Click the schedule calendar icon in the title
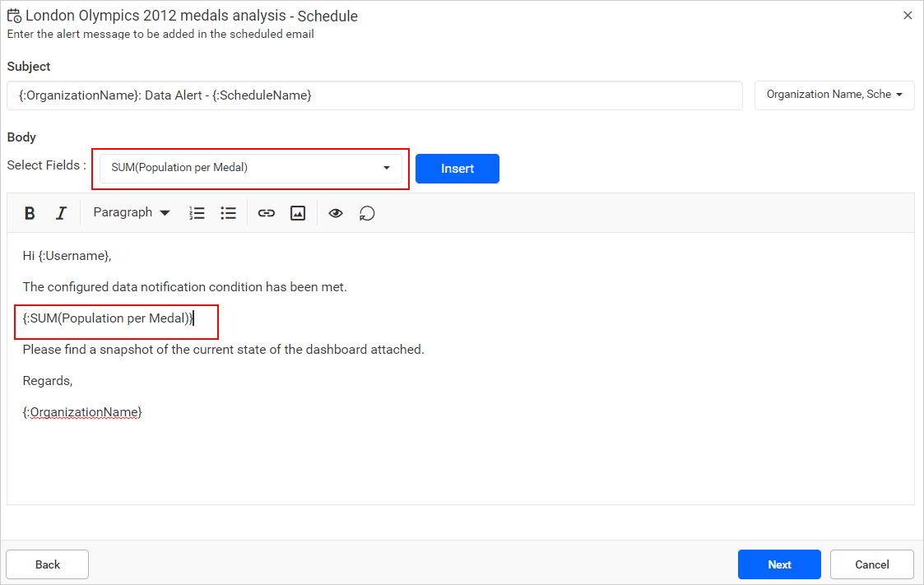 14,15
